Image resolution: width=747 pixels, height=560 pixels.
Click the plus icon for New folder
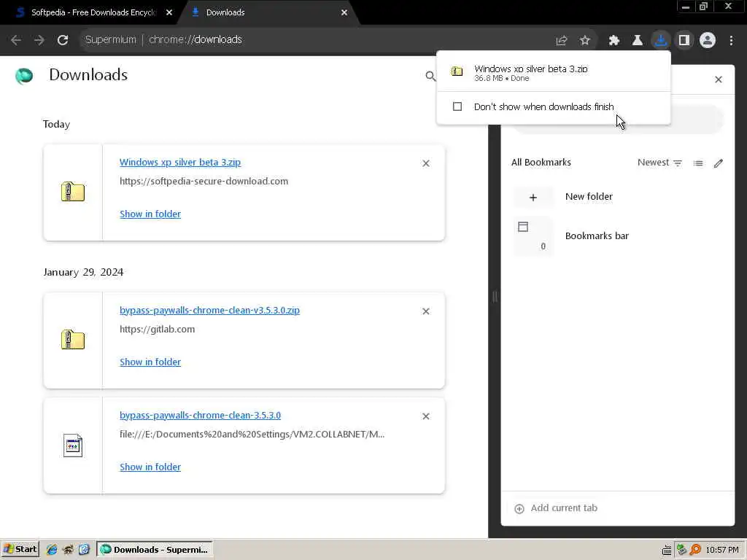coord(533,197)
